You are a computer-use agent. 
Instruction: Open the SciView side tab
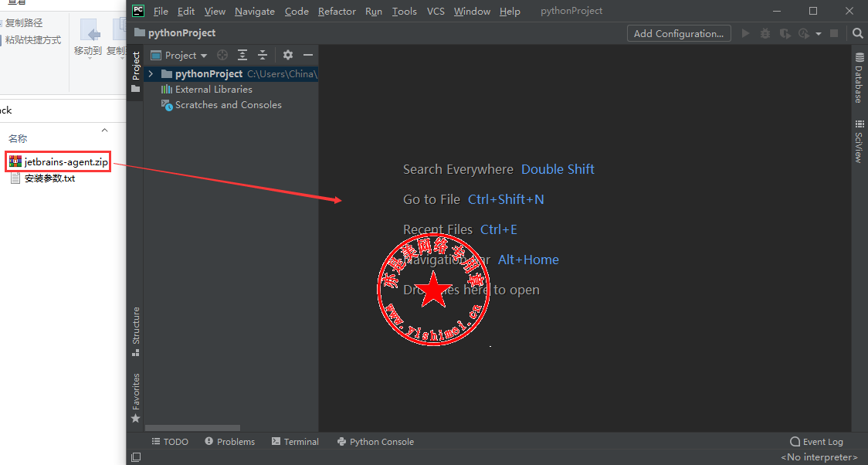860,141
